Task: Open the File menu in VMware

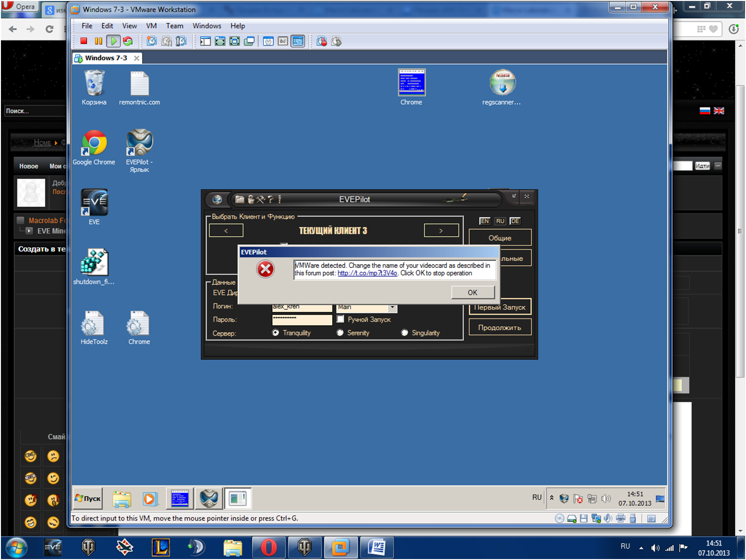Action: (87, 26)
